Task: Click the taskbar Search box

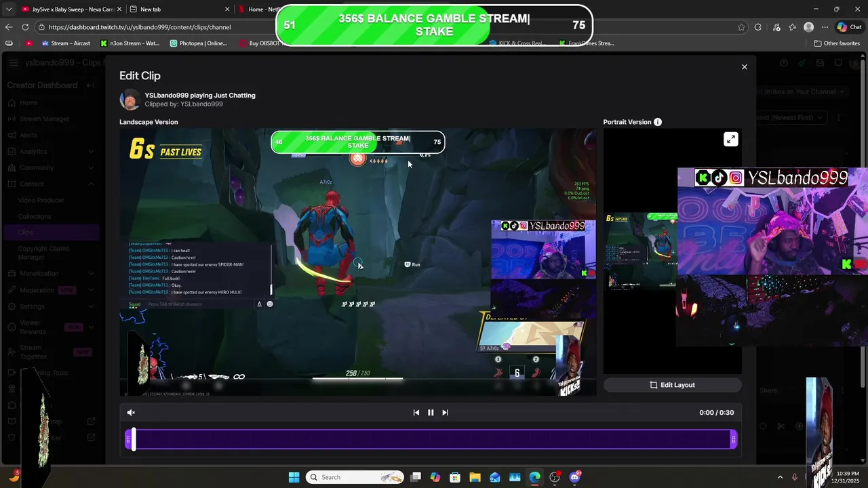Action: (355, 477)
